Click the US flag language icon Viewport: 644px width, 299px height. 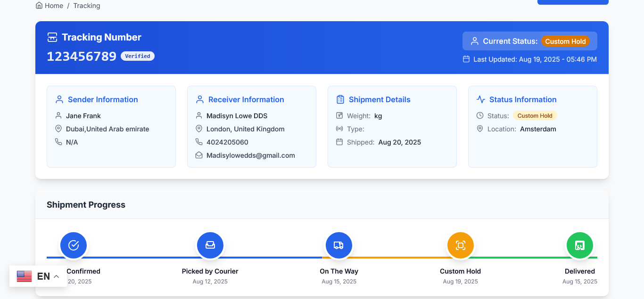pos(24,276)
